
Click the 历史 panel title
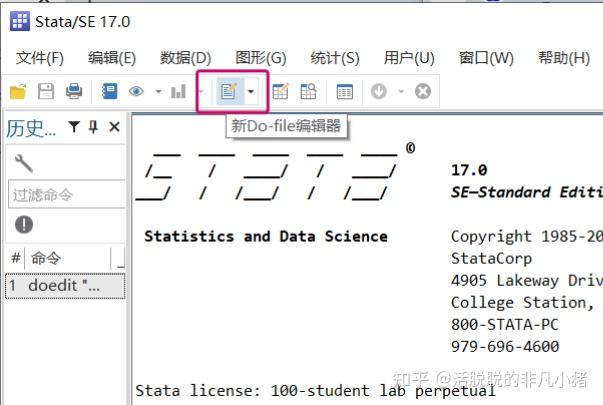31,128
